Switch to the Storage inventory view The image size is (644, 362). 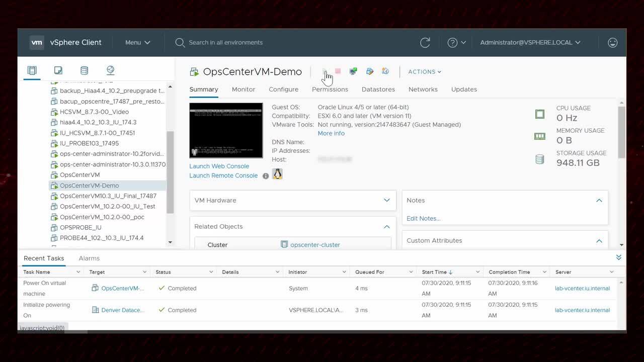tap(85, 70)
